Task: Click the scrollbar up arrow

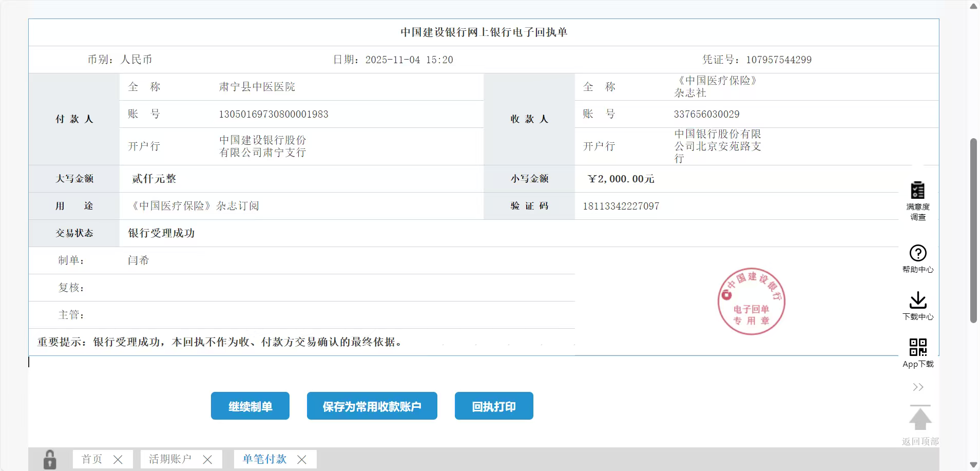Action: (x=973, y=7)
